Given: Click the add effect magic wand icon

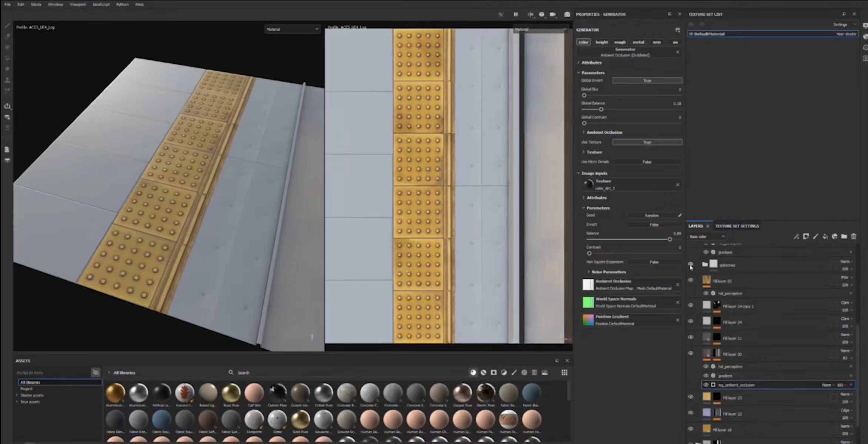Looking at the screenshot, I should point(796,237).
